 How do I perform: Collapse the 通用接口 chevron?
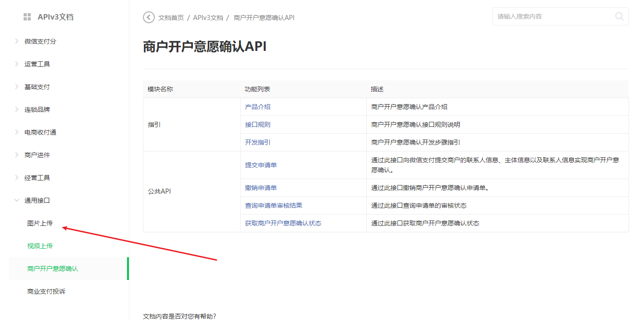pyautogui.click(x=17, y=200)
